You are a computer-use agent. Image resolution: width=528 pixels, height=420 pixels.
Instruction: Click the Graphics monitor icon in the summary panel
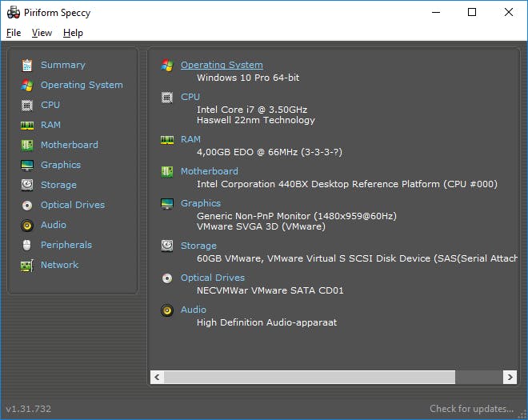(167, 204)
